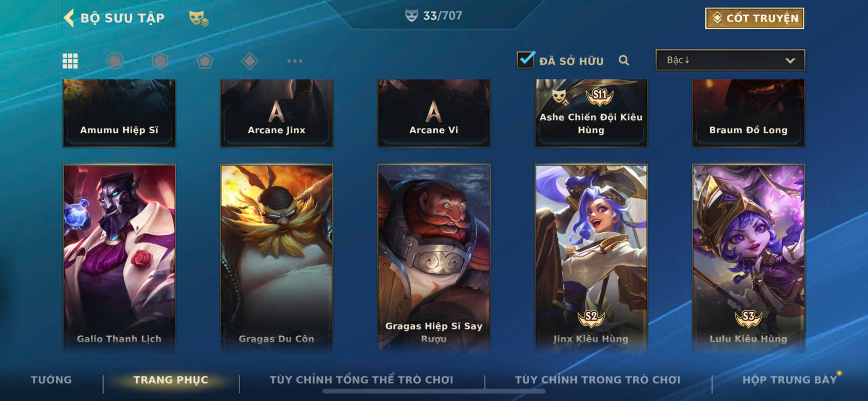Select the pentagon rarity filter icon
868x401 pixels.
pyautogui.click(x=205, y=61)
